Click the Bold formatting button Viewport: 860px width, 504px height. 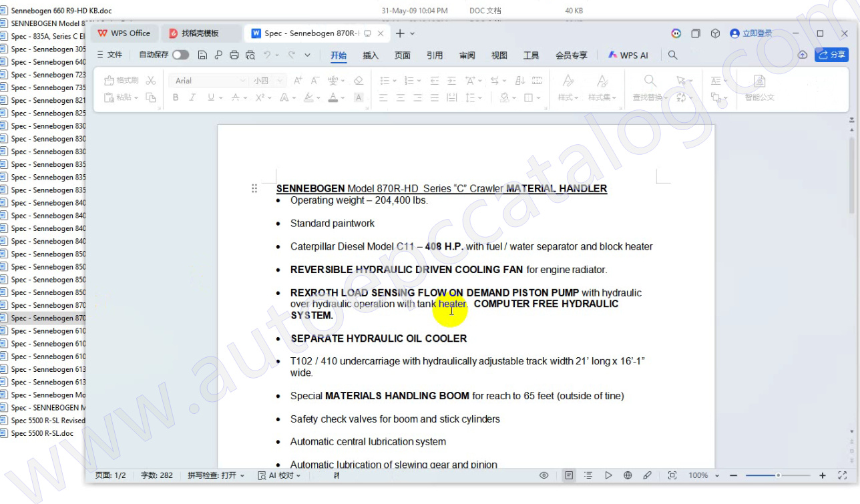pos(176,97)
